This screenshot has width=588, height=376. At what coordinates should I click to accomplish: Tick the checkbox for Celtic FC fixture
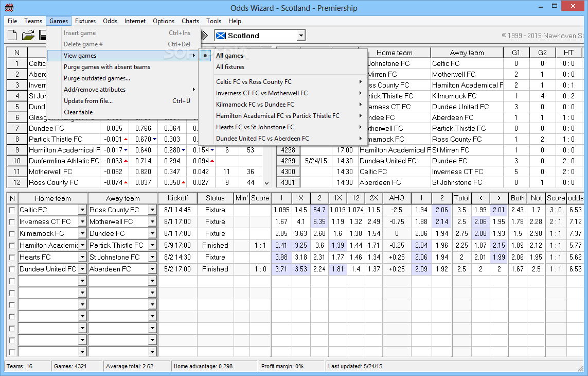pyautogui.click(x=12, y=210)
